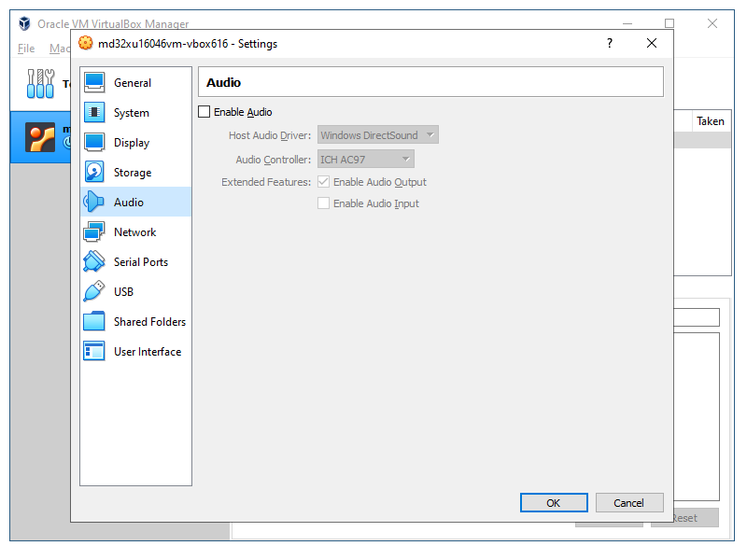Open the Audio Controller ICH AC97 dropdown

click(x=366, y=160)
